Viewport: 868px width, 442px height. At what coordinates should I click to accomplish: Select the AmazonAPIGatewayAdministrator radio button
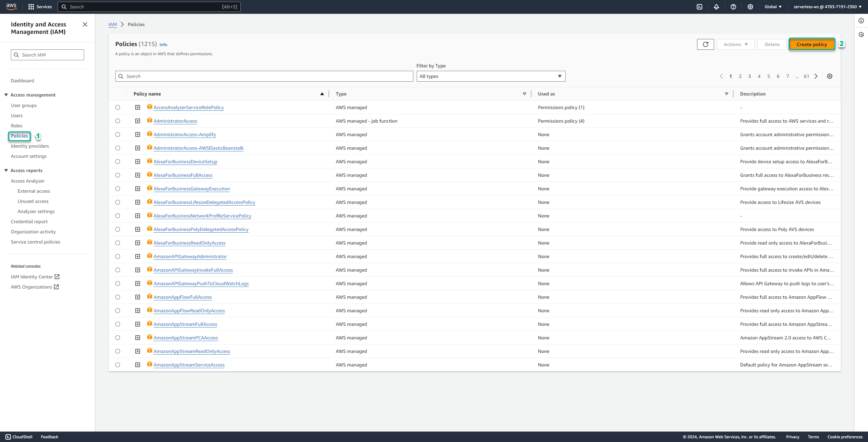(x=118, y=256)
